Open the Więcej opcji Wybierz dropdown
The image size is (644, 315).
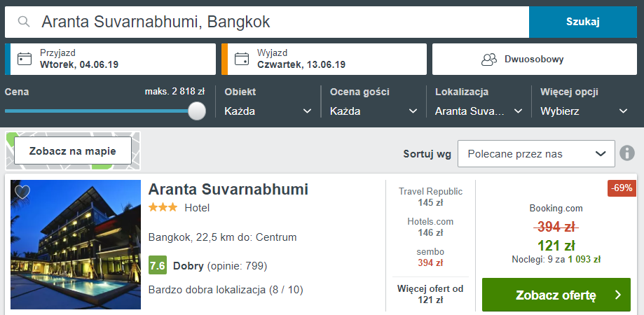(584, 111)
